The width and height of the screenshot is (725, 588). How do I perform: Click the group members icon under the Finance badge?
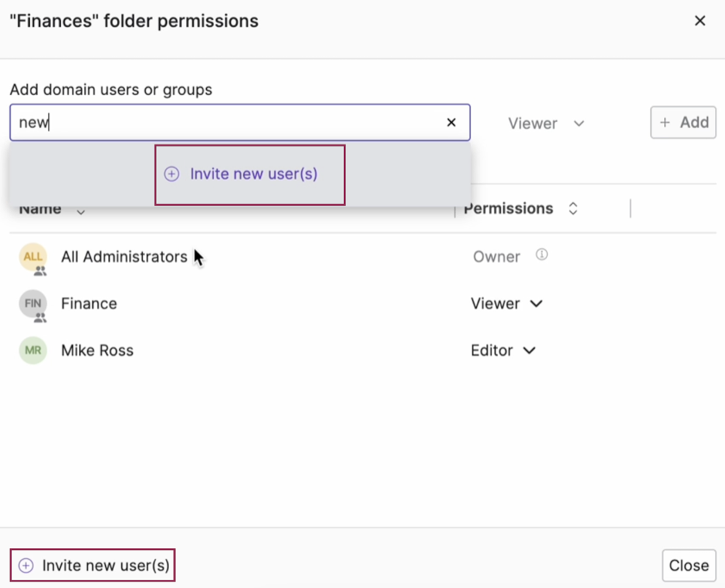[39, 317]
